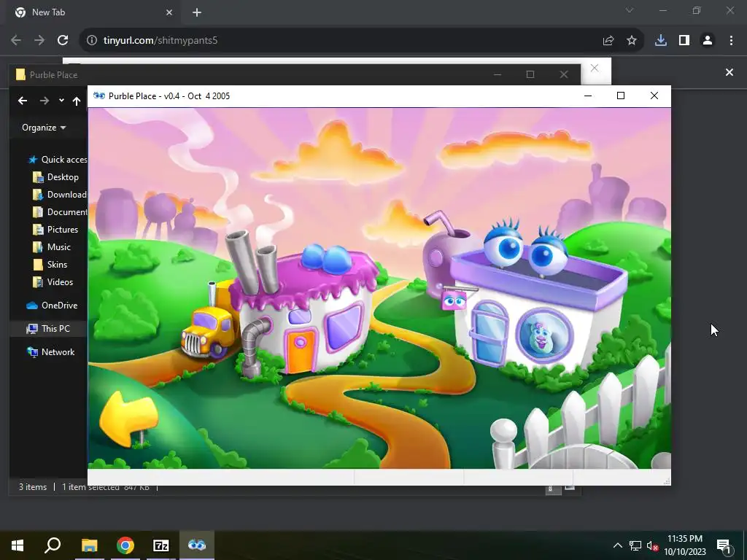Go back in Chrome browser

[x=16, y=41]
